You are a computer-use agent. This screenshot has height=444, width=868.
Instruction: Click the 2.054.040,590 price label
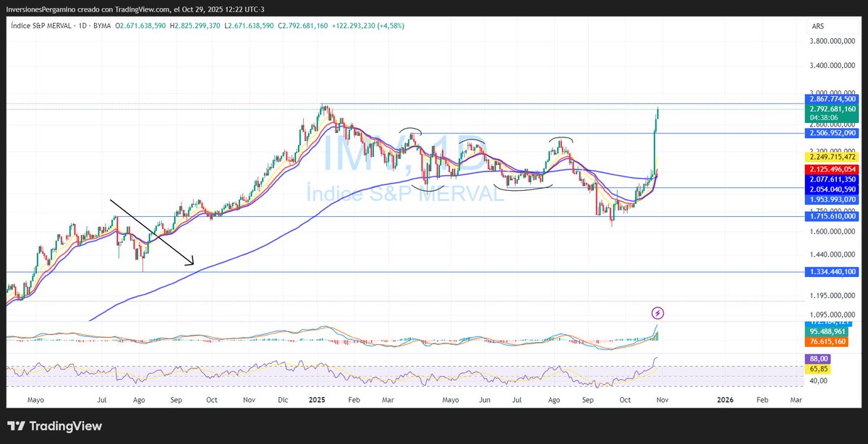point(832,188)
